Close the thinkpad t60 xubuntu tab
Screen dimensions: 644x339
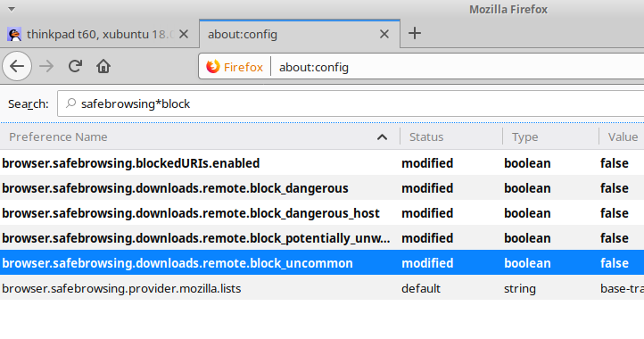pos(184,34)
